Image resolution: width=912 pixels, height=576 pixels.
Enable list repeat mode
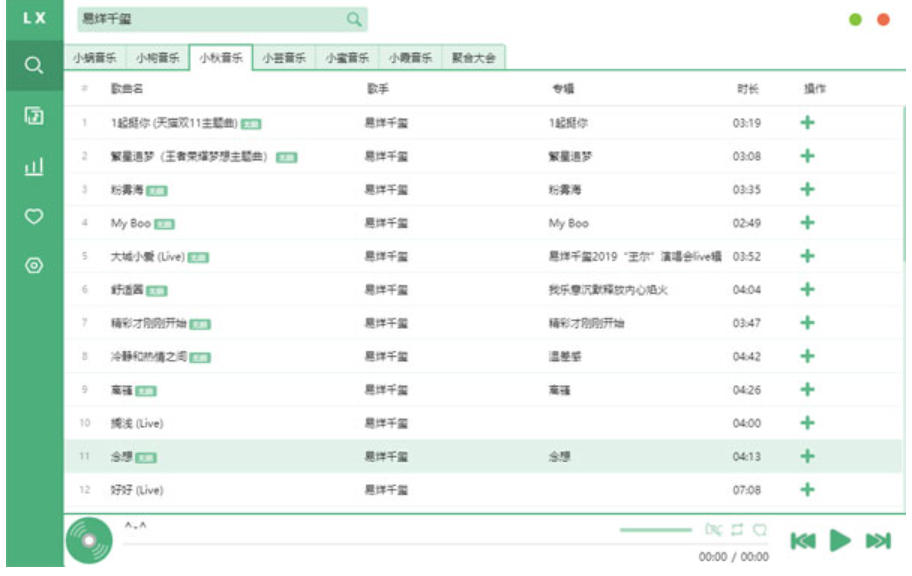737,529
